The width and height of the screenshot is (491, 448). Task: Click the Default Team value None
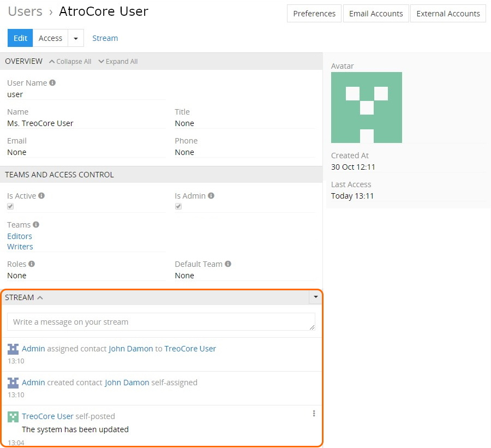click(x=184, y=276)
